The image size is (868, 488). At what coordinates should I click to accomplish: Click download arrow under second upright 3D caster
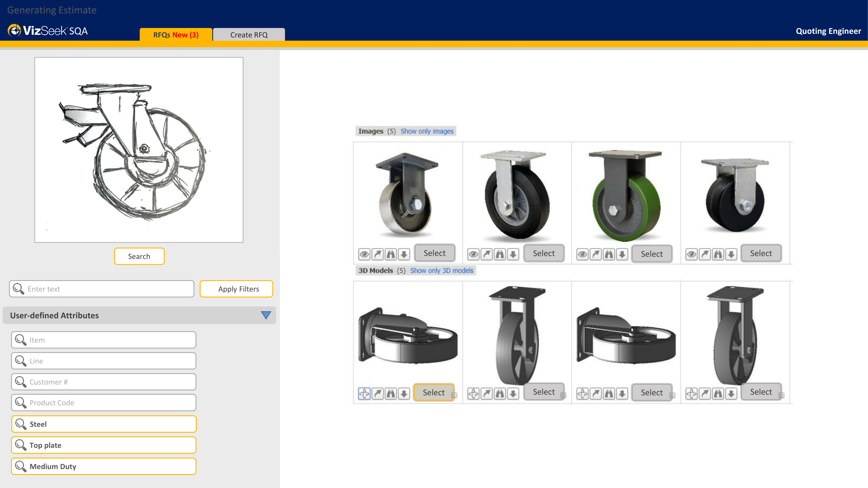(x=513, y=393)
